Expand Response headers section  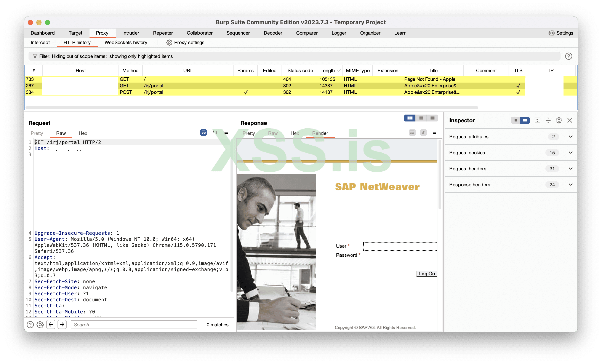(x=570, y=185)
